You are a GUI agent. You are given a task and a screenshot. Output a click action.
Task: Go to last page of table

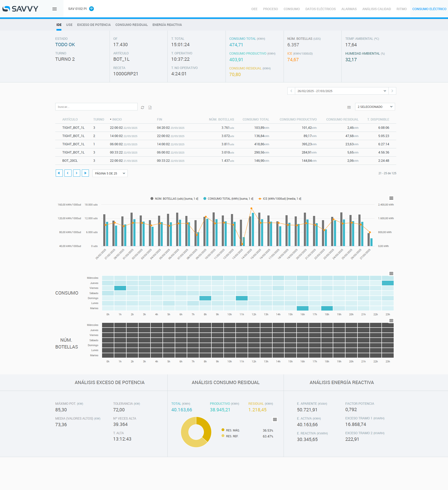coord(85,173)
